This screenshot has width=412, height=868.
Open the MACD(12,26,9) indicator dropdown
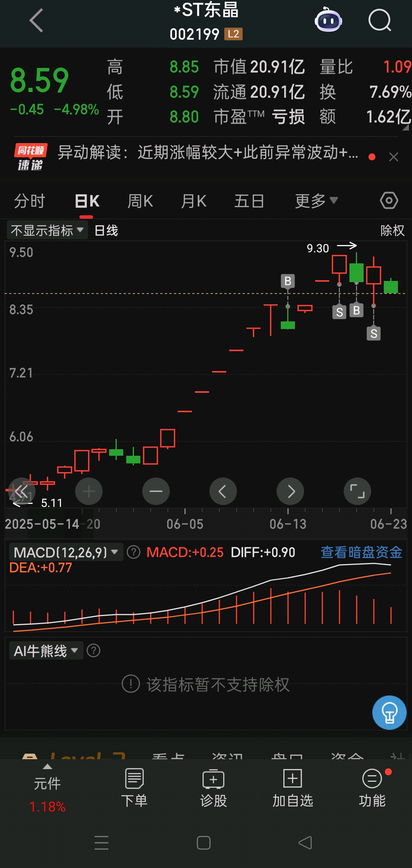66,552
